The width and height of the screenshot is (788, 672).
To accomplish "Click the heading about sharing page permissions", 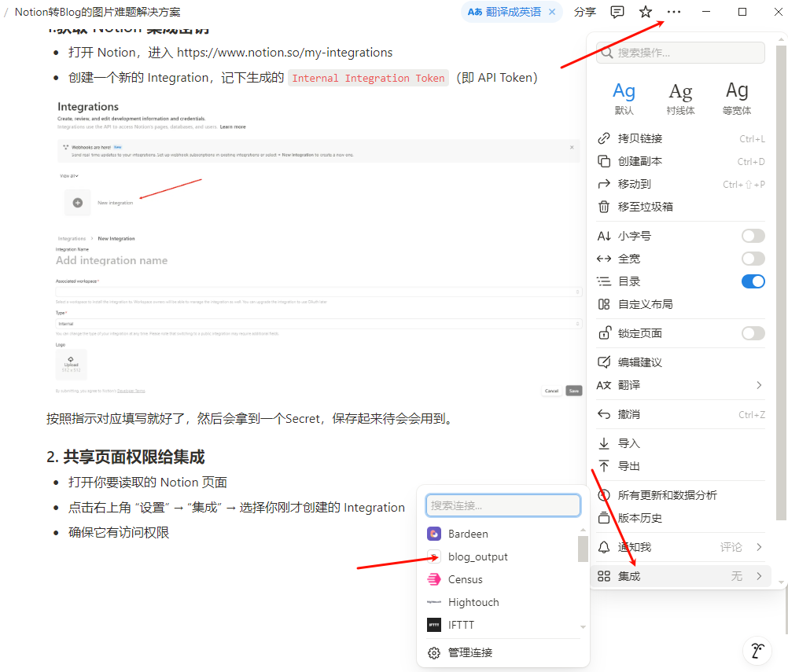I will [125, 457].
